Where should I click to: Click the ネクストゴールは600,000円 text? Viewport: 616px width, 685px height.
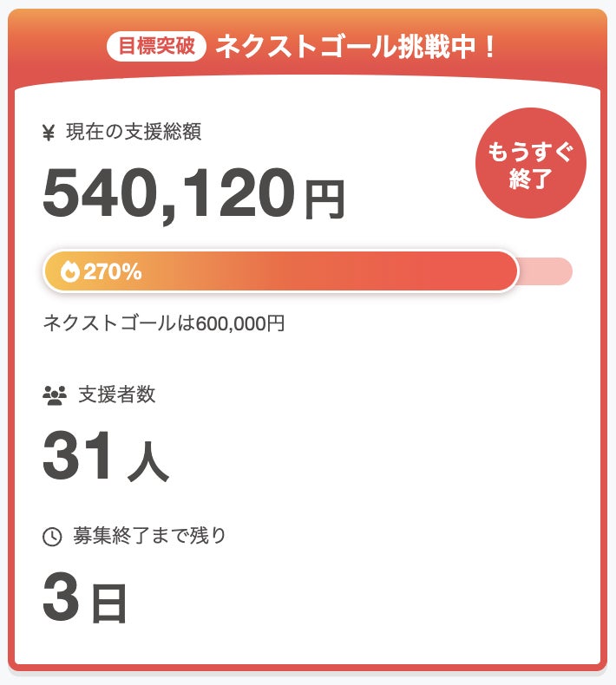pos(164,323)
